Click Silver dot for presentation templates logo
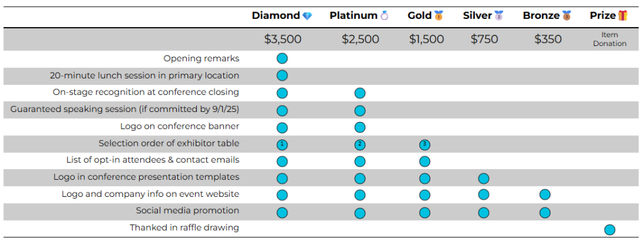This screenshot has width=644, height=244. click(x=484, y=178)
